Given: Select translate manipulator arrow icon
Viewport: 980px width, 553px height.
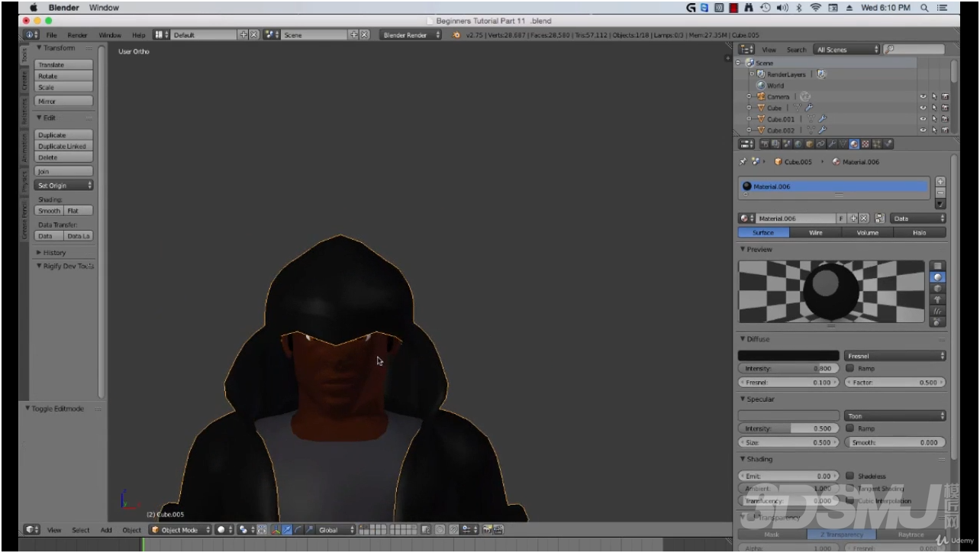Looking at the screenshot, I should [x=287, y=529].
